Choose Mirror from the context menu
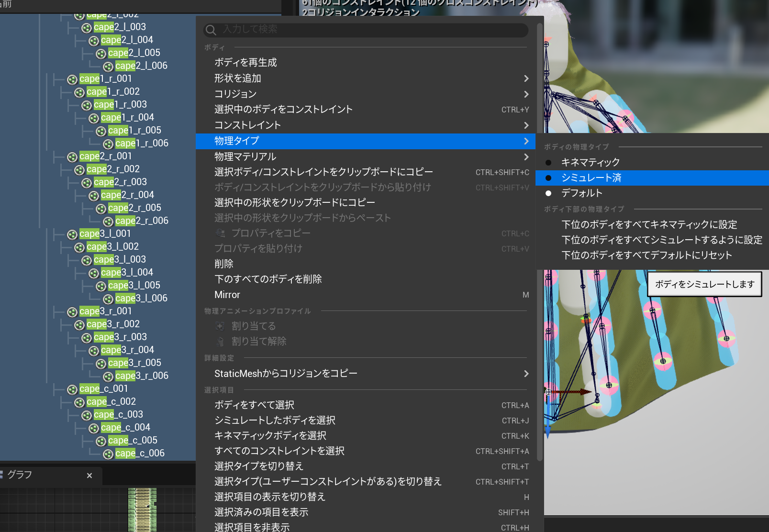This screenshot has width=769, height=532. tap(366, 295)
